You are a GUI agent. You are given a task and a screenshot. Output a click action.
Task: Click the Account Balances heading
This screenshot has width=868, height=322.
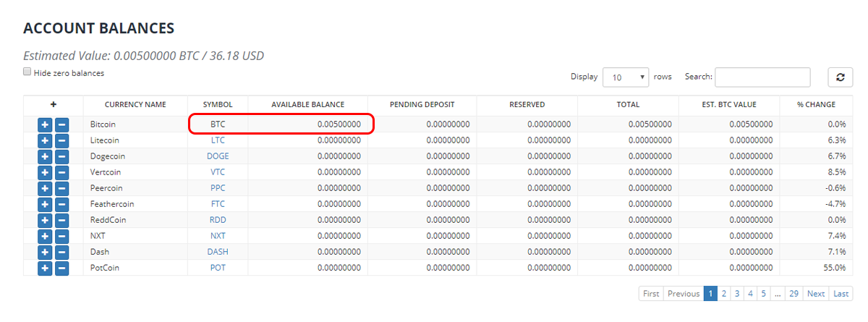click(99, 28)
